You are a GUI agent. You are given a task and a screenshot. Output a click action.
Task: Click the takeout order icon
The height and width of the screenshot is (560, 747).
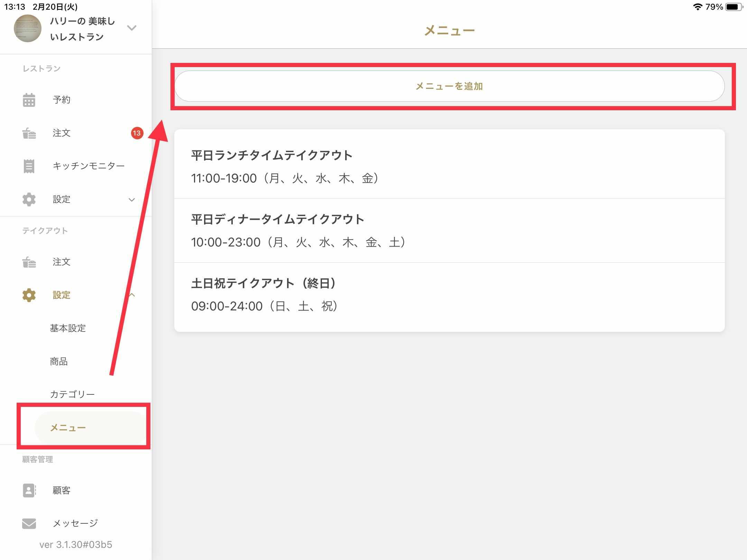29,262
